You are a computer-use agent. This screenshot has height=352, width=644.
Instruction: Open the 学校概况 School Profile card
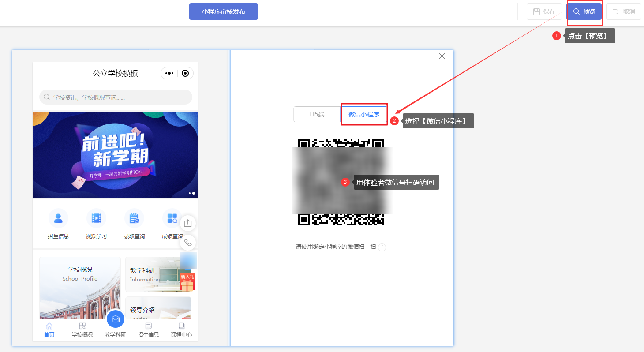click(x=80, y=288)
